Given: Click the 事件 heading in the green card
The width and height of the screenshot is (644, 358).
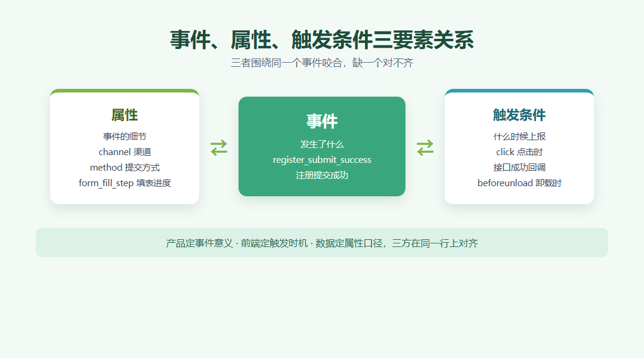Looking at the screenshot, I should [322, 121].
